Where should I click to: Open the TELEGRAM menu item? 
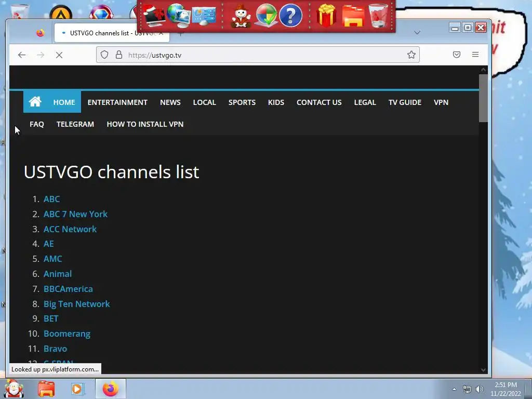75,124
